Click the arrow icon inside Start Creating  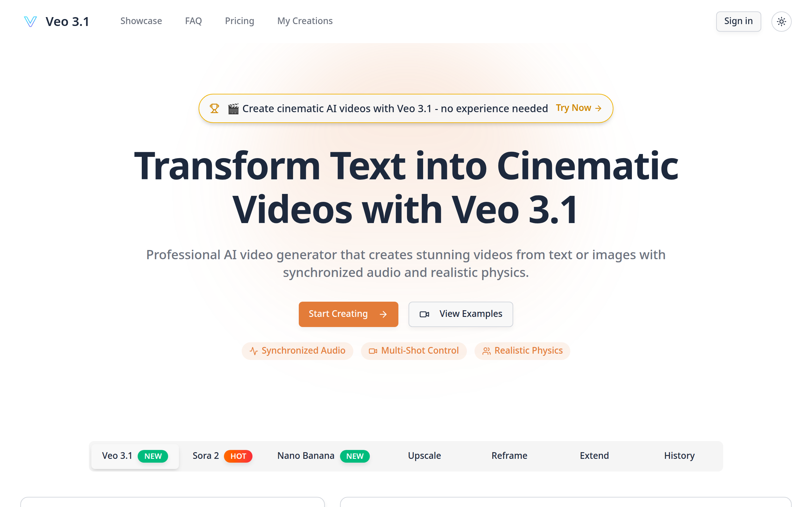383,314
